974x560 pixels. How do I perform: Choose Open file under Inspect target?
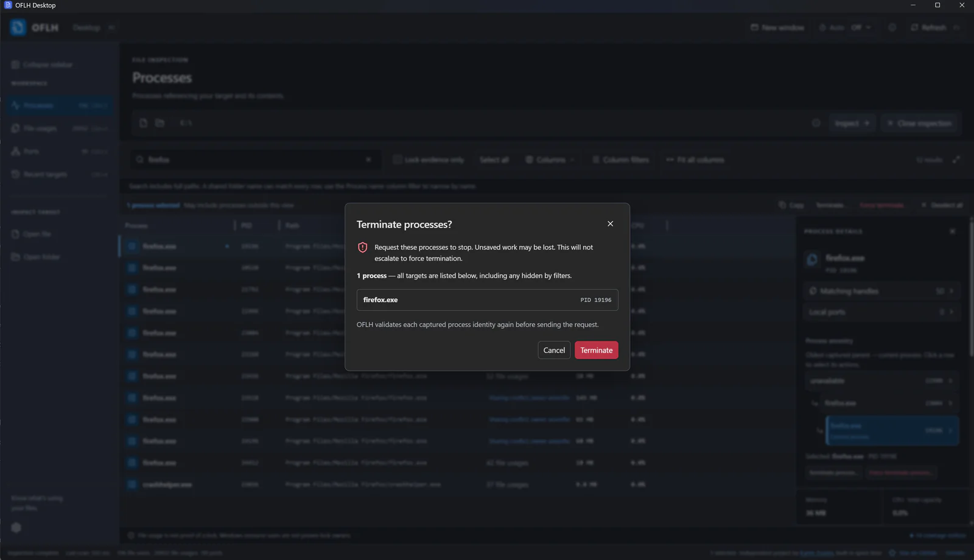coord(32,234)
